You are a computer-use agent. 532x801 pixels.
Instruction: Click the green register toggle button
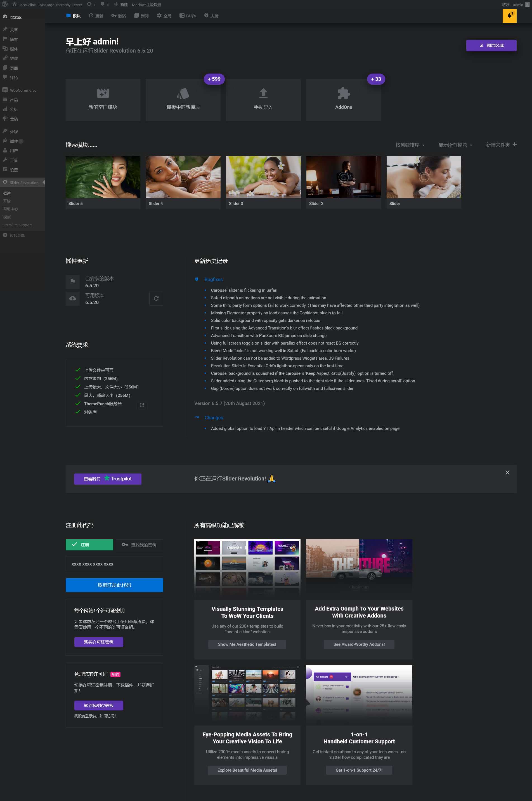[x=89, y=545]
